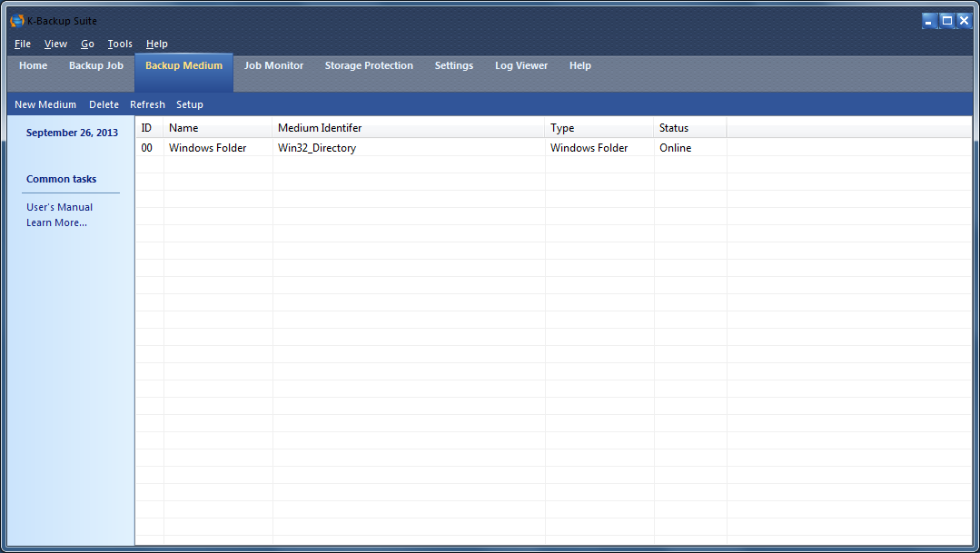Open the Go menu
980x553 pixels.
pyautogui.click(x=87, y=44)
